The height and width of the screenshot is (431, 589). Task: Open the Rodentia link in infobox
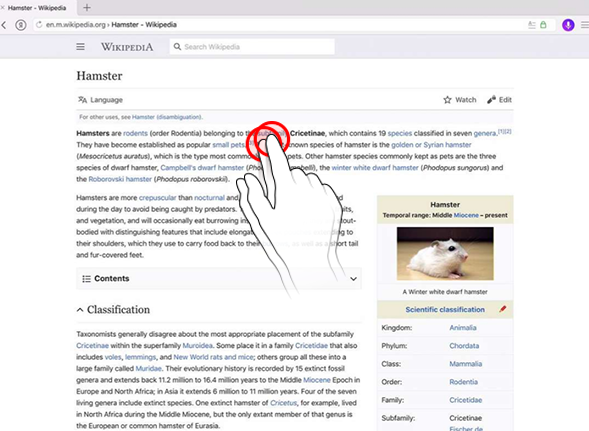pos(464,382)
